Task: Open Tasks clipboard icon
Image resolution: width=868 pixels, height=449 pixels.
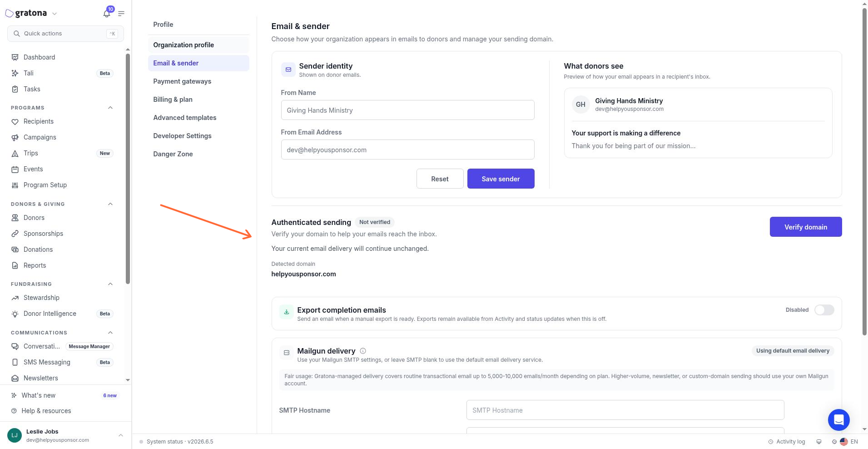Action: coord(15,89)
